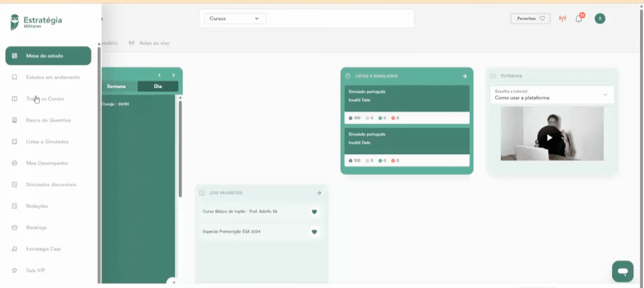Unfavorite Curso Básico de Inglês heart
644x288 pixels.
[x=314, y=211]
